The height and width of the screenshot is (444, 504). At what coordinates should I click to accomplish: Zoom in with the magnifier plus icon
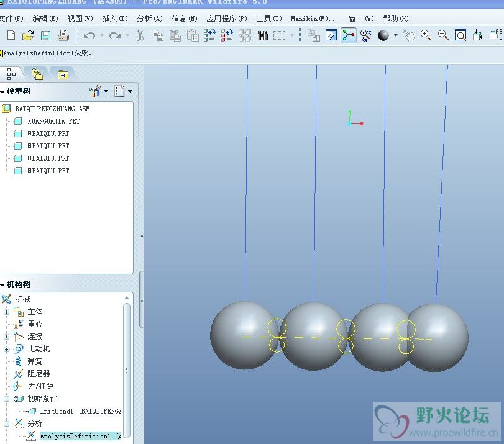(x=426, y=35)
